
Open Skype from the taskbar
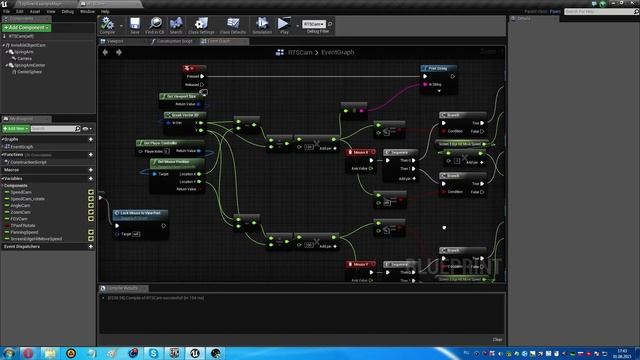coord(153,353)
